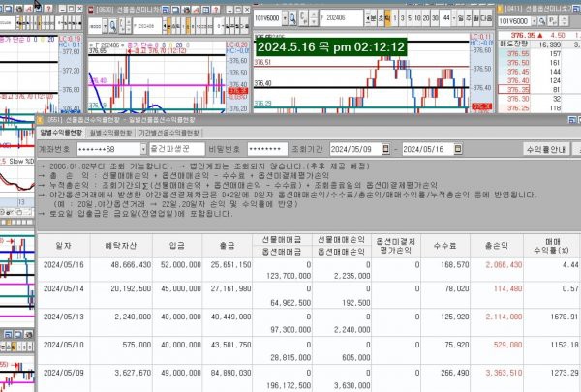Click the 20 interval button in the chart toolbar
The width and height of the screenshot is (581, 392).
coord(426,18)
